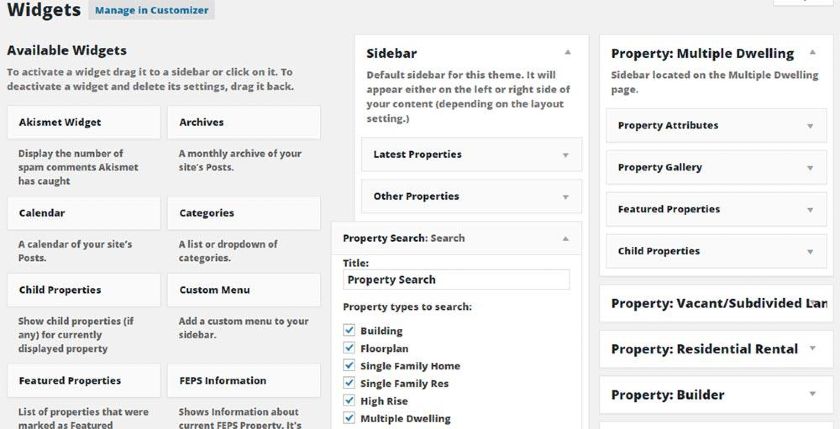Expand the Latest Properties widget arrow
The image size is (840, 429).
(x=565, y=155)
